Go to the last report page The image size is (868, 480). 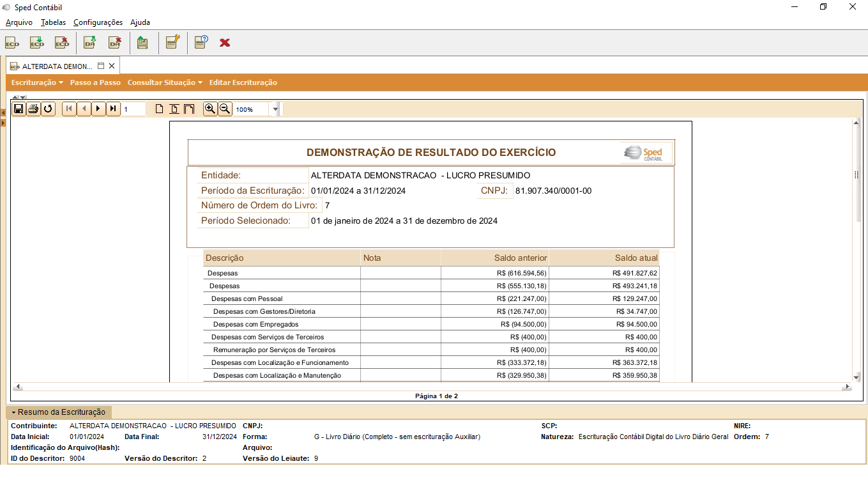click(112, 109)
